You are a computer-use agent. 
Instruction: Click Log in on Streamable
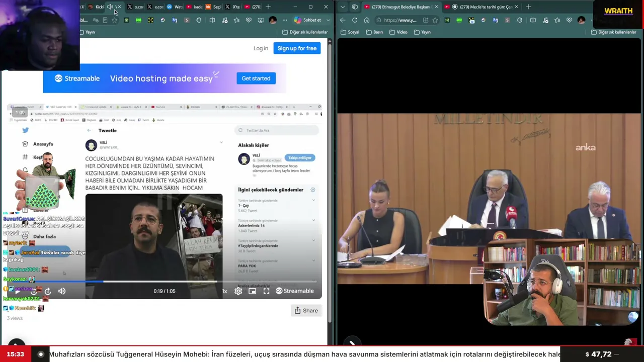point(261,48)
